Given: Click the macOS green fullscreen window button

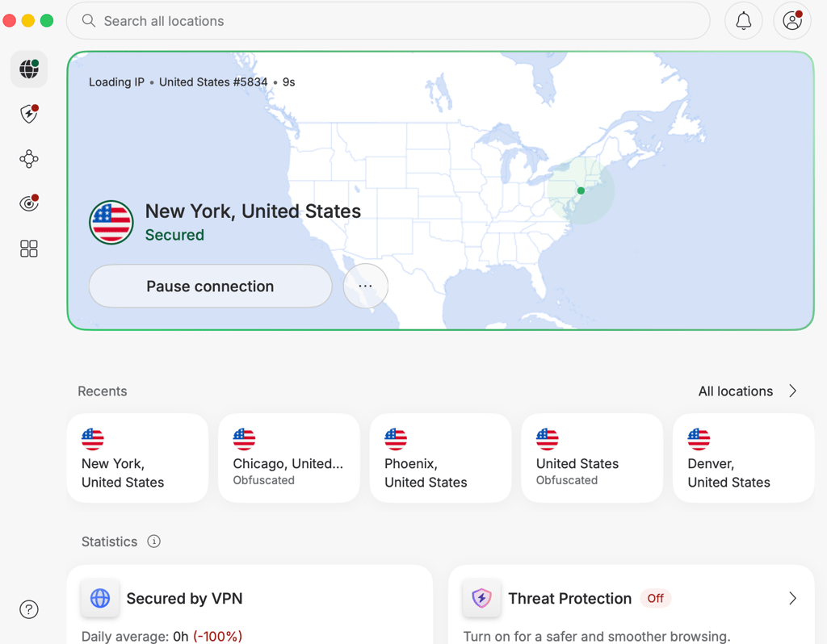Looking at the screenshot, I should click(x=47, y=20).
